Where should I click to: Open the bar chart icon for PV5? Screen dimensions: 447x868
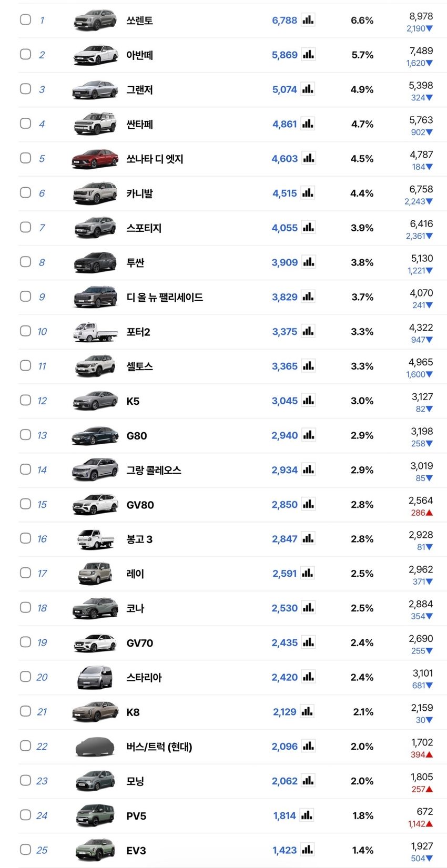pos(307,815)
